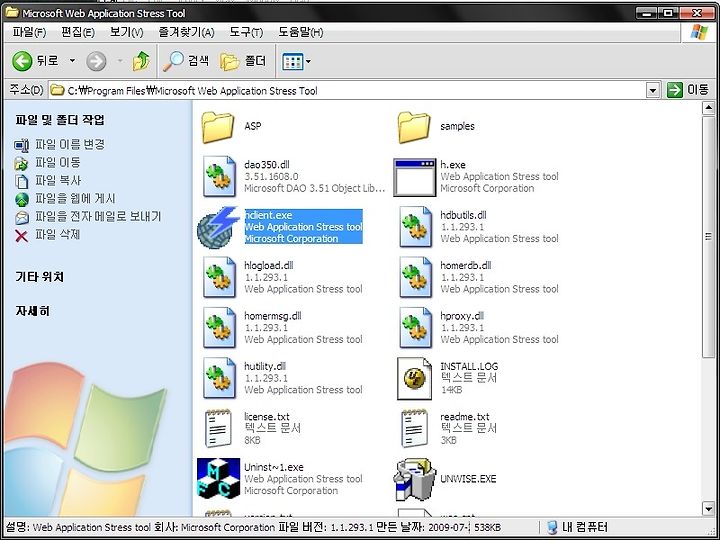This screenshot has width=720, height=540.
Task: Click the samples folder name
Action: point(457,126)
